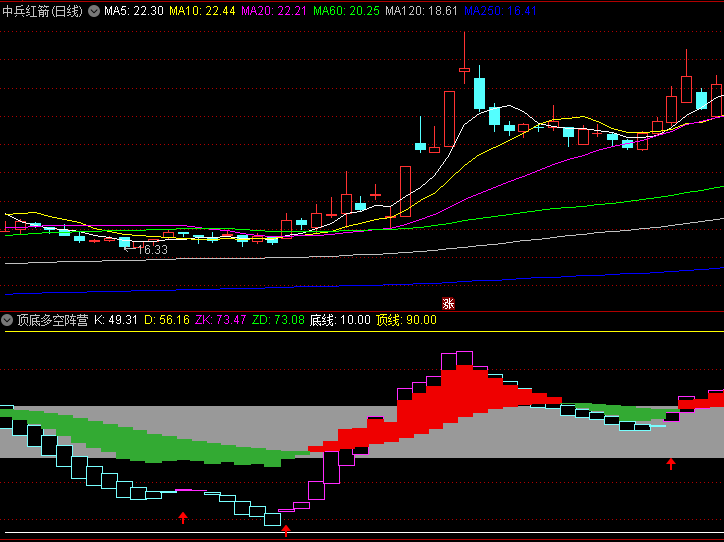Click the red 涨 marker icon
Viewport: 724px width, 542px height.
(x=448, y=303)
